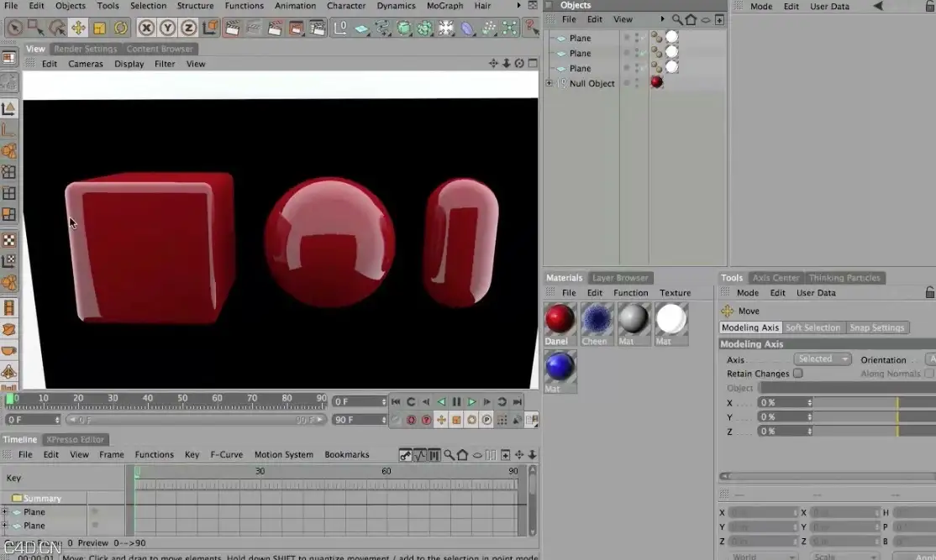This screenshot has height=560, width=936.
Task: Click the viewport maximize toggle icon
Action: tap(533, 63)
